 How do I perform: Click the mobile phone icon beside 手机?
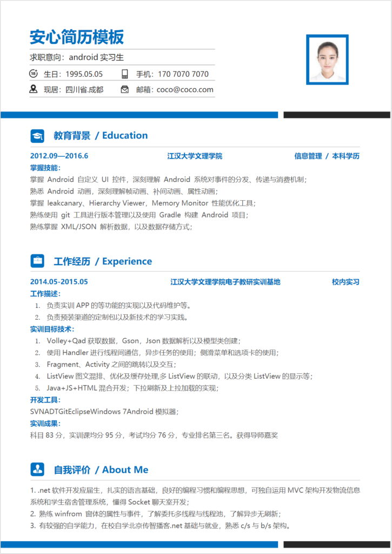point(125,74)
